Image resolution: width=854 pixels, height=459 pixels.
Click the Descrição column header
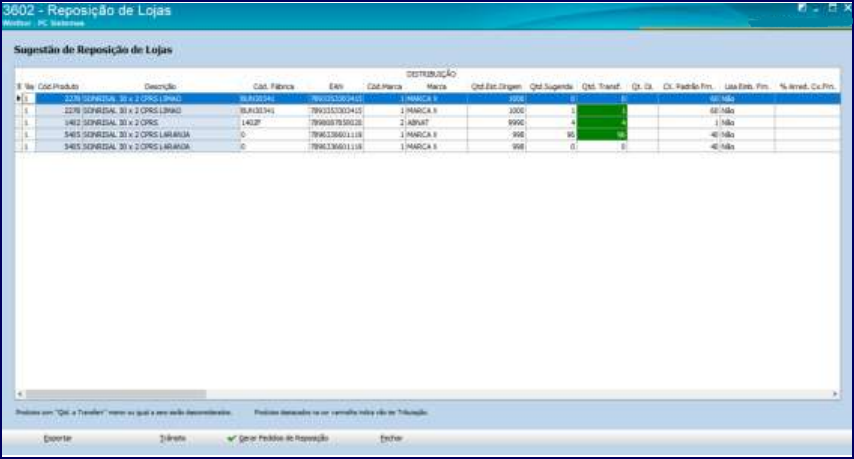160,87
